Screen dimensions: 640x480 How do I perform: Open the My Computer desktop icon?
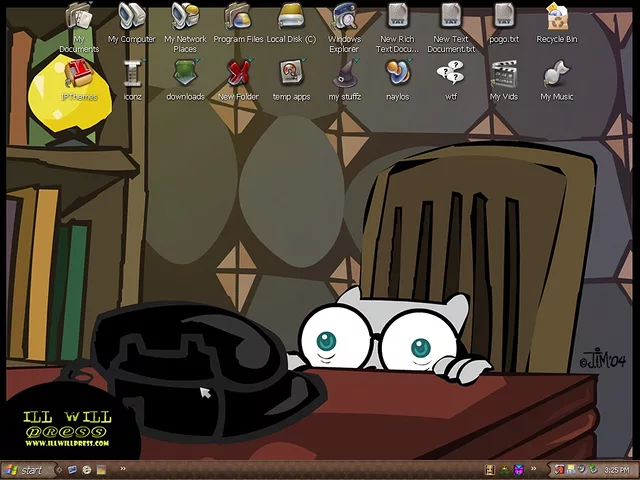pyautogui.click(x=131, y=17)
